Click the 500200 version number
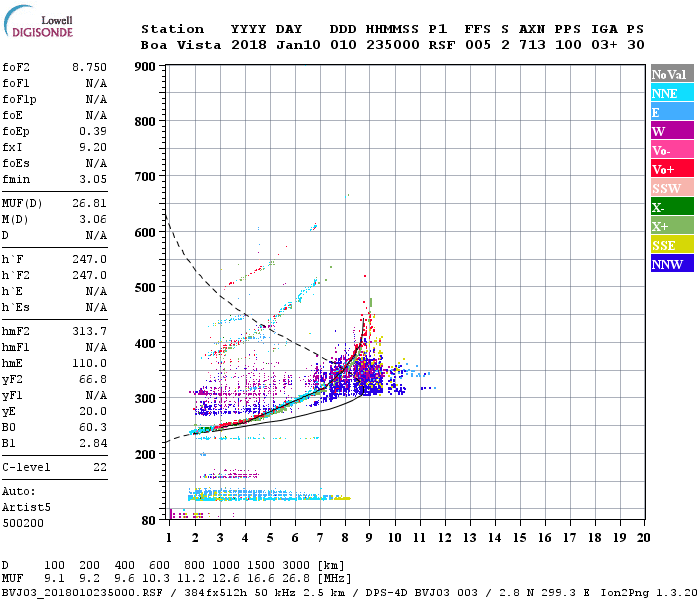This screenshot has height=600, width=700. pyautogui.click(x=23, y=523)
